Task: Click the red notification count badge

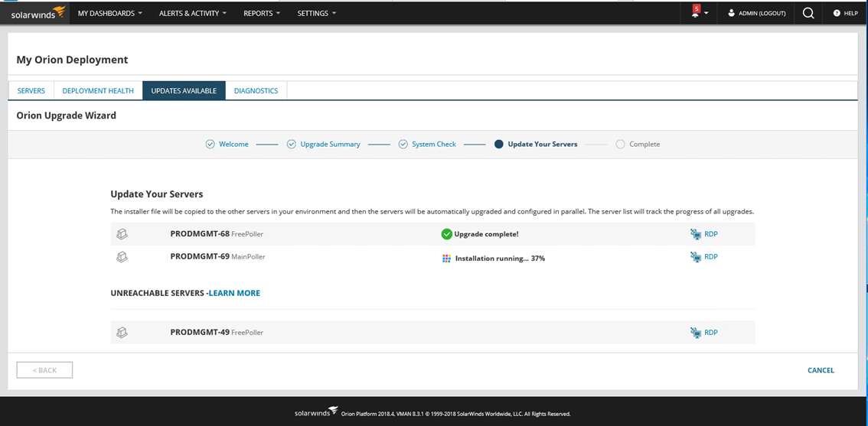Action: [697, 8]
